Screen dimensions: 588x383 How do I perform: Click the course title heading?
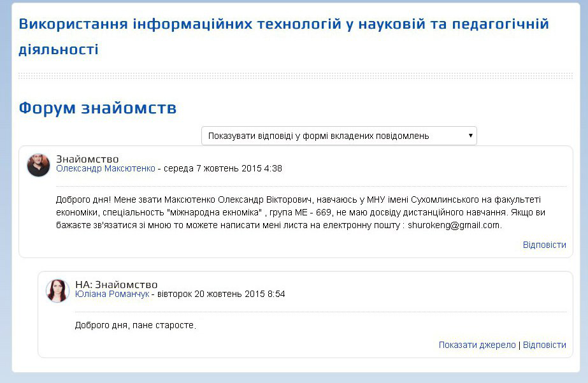(x=283, y=36)
